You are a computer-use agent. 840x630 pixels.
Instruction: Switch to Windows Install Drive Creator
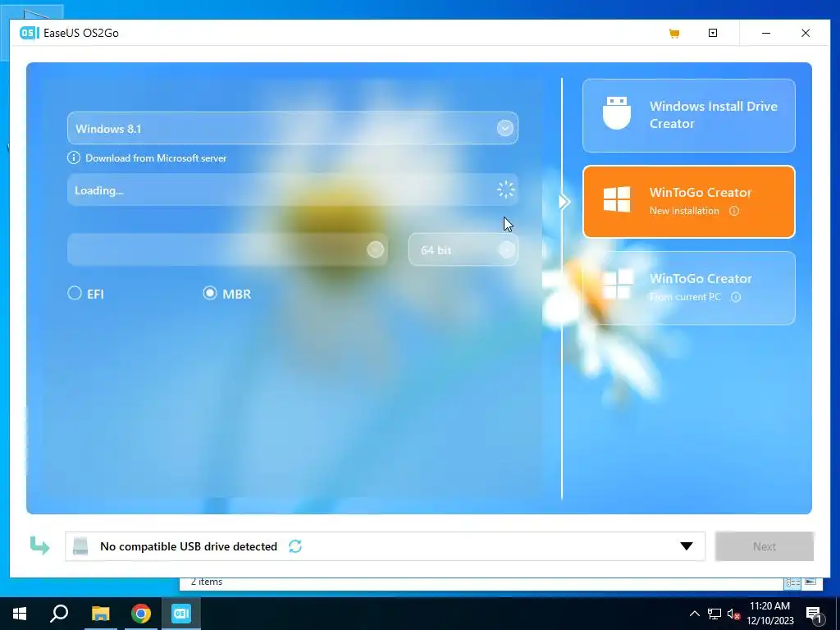click(x=689, y=115)
